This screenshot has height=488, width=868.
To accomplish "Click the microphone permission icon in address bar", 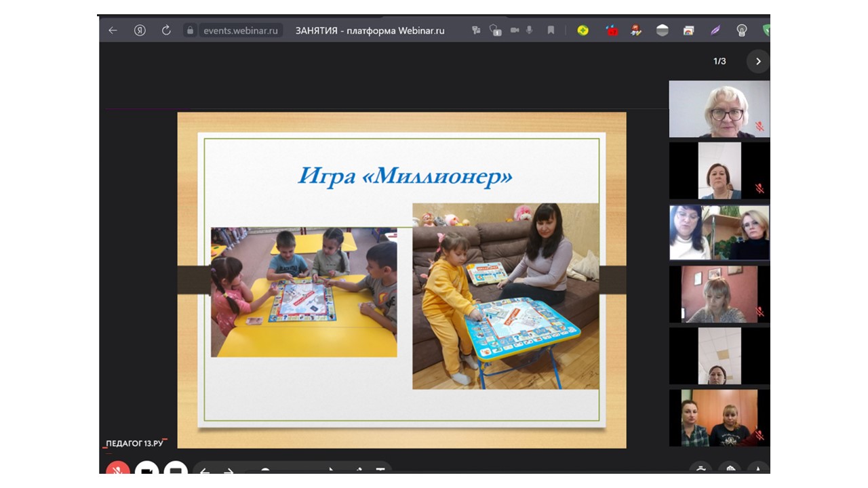I will pyautogui.click(x=530, y=30).
